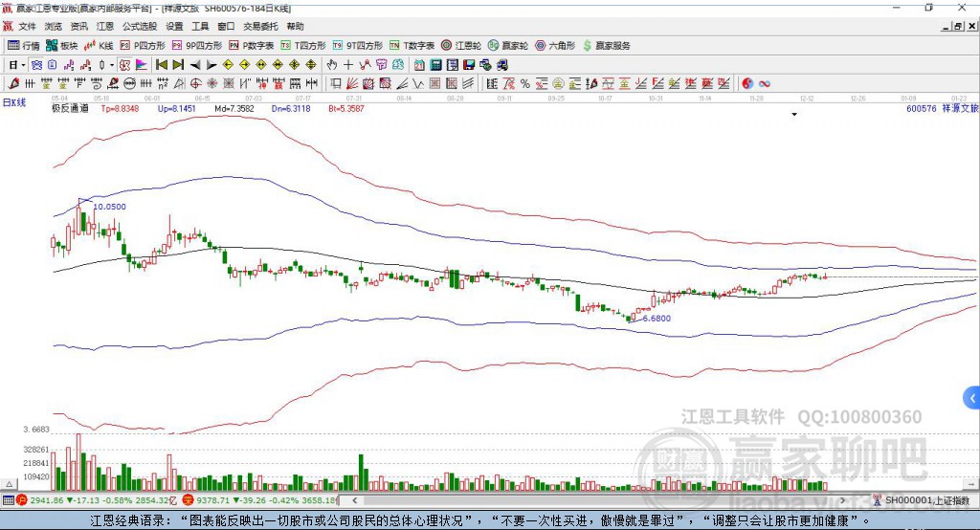Open the 江恩 menu
This screenshot has width=980, height=530.
(x=104, y=26)
